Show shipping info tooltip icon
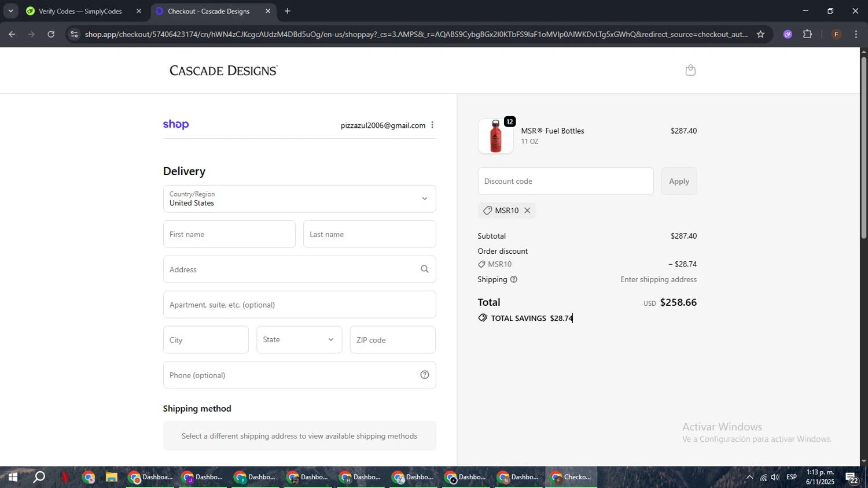 click(514, 279)
